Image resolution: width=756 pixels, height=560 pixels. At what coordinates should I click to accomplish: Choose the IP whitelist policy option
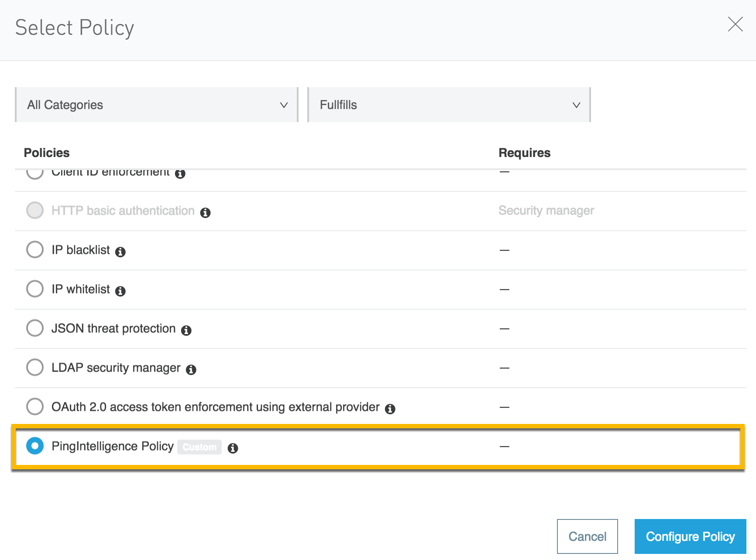click(35, 289)
